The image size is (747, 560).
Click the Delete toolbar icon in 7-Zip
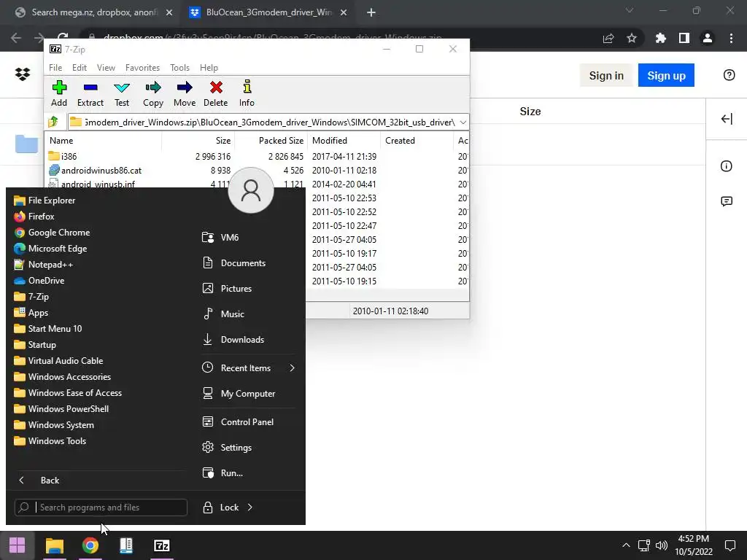point(216,94)
